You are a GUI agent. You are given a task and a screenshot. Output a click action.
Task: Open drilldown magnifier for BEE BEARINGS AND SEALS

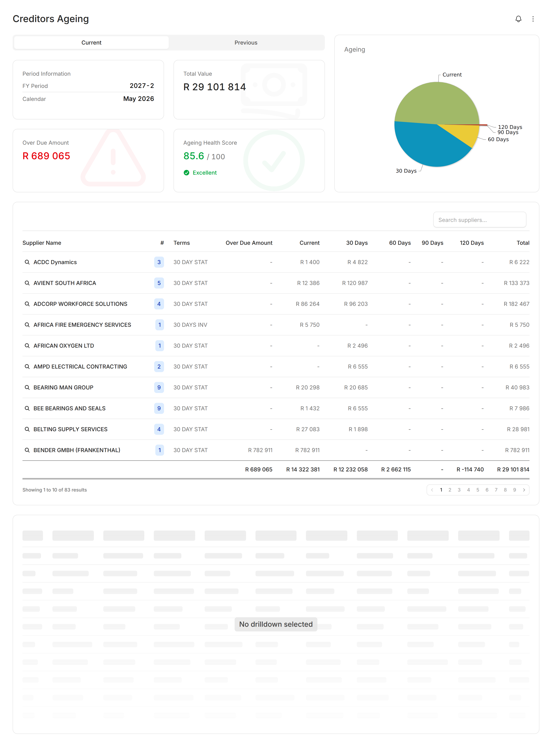pos(27,408)
